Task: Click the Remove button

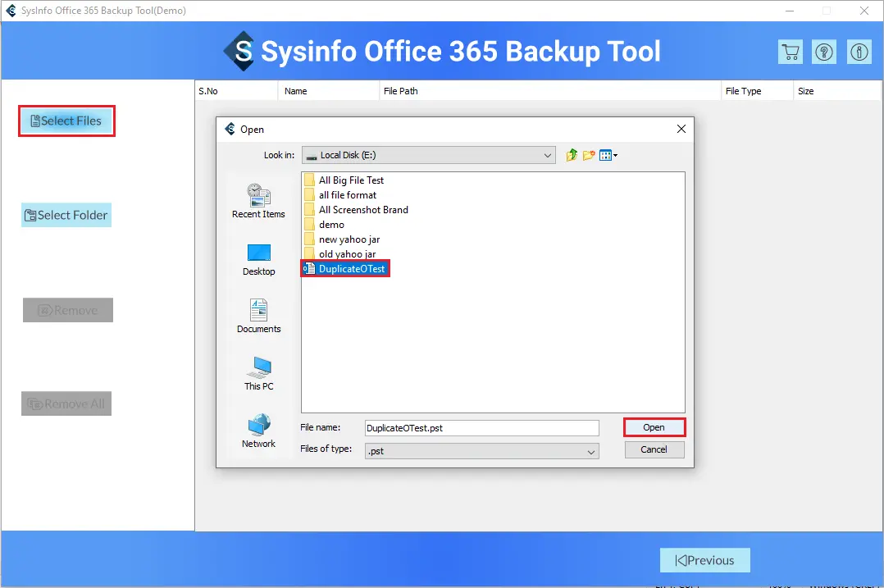Action: 67,310
